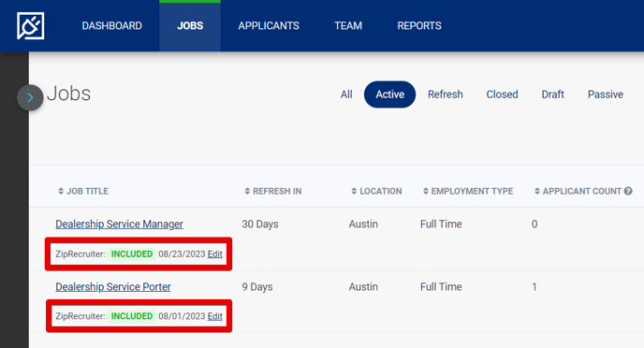The width and height of the screenshot is (644, 348).
Task: Go to the Applicants section
Action: 269,26
